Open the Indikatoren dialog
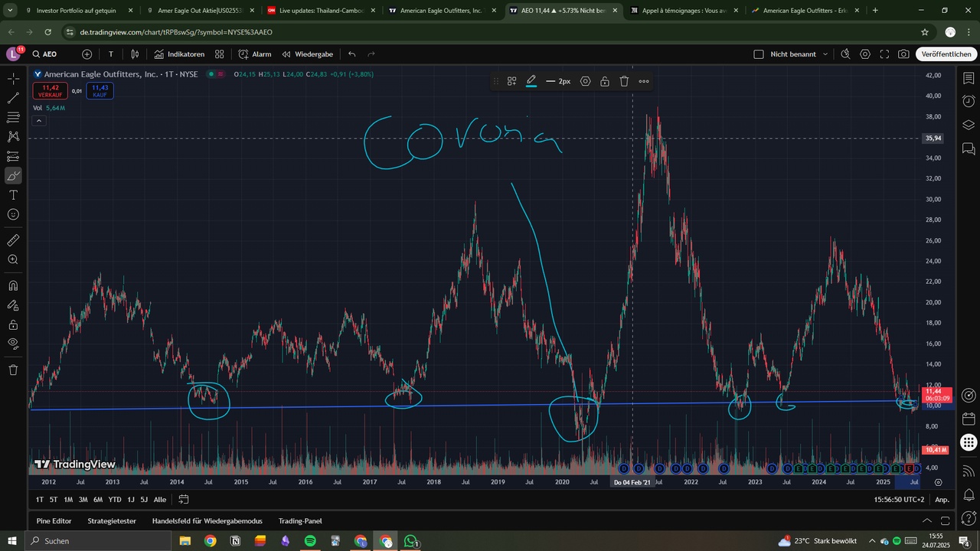 click(179, 54)
